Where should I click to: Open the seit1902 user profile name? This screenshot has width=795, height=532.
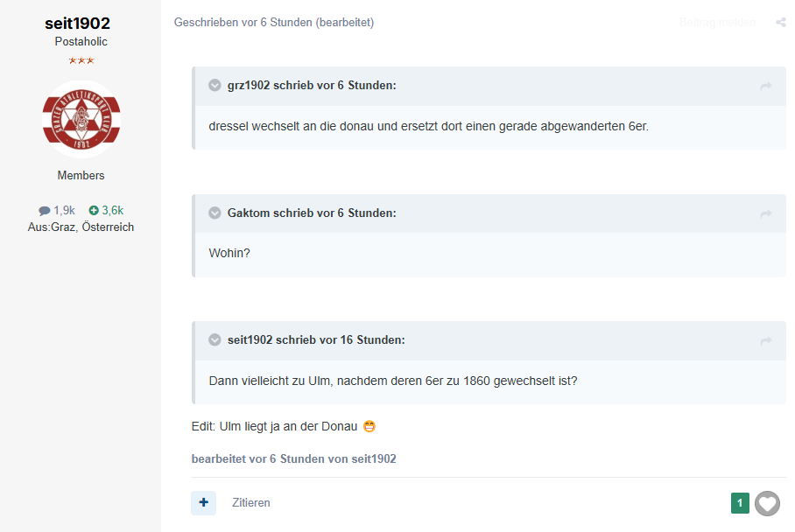click(x=78, y=24)
